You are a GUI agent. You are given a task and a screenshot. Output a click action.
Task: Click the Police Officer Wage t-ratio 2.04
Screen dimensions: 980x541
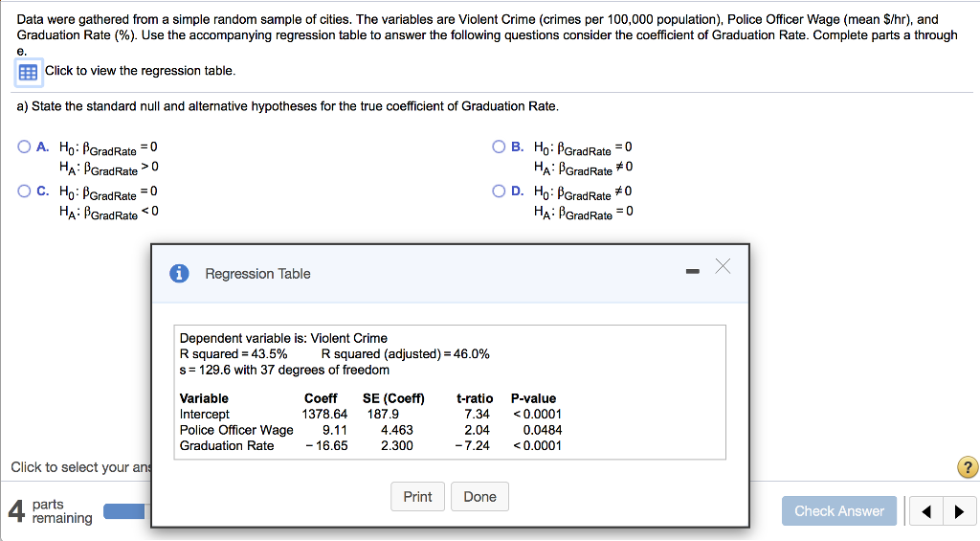pos(477,430)
